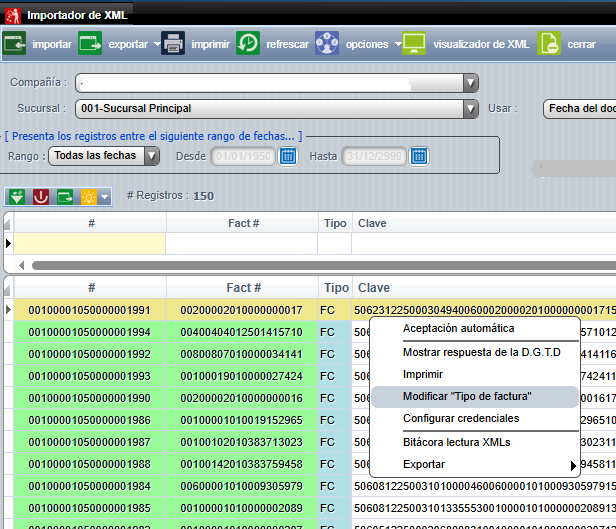Click the green filter funnel icon

click(17, 197)
